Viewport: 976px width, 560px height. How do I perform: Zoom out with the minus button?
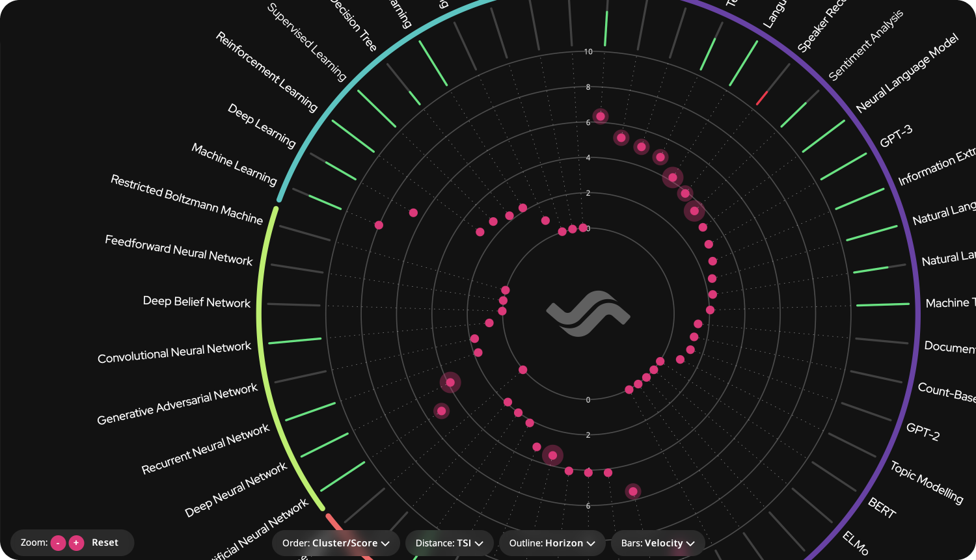pyautogui.click(x=59, y=543)
